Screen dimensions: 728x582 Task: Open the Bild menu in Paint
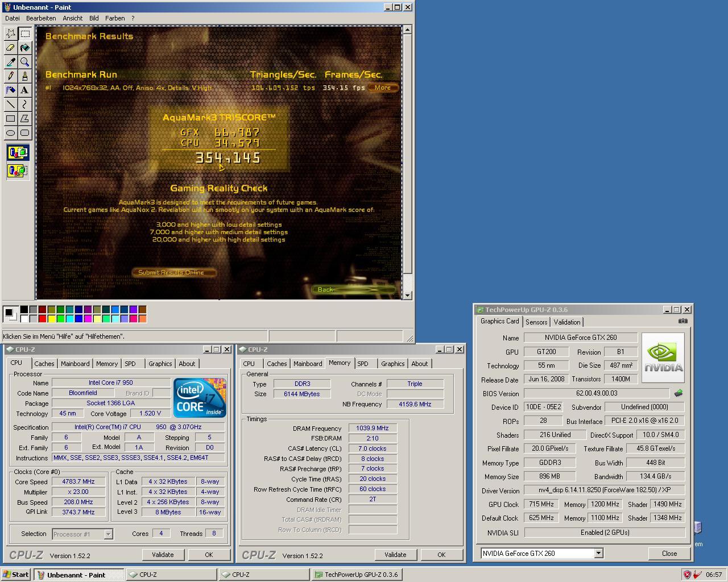coord(94,18)
